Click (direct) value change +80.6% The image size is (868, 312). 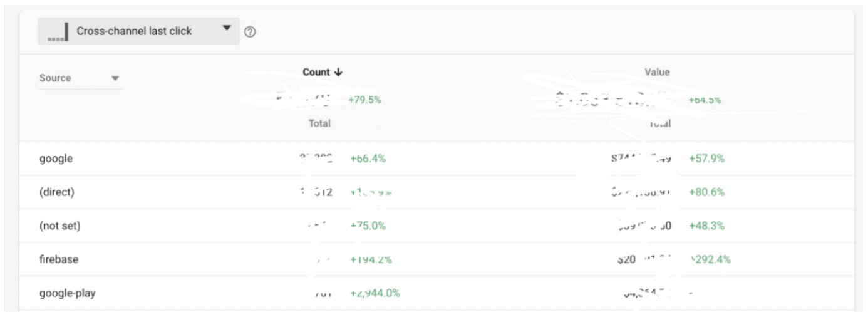[x=706, y=192]
